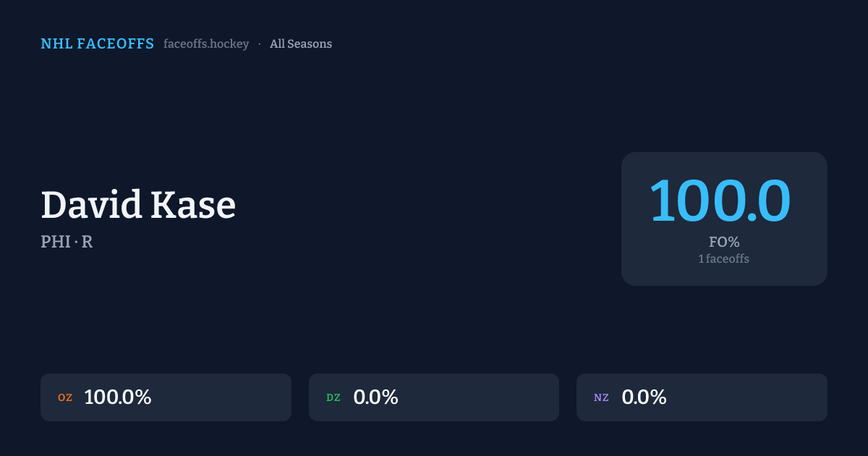Click the PHI team abbreviation
The height and width of the screenshot is (456, 868).
(x=55, y=242)
